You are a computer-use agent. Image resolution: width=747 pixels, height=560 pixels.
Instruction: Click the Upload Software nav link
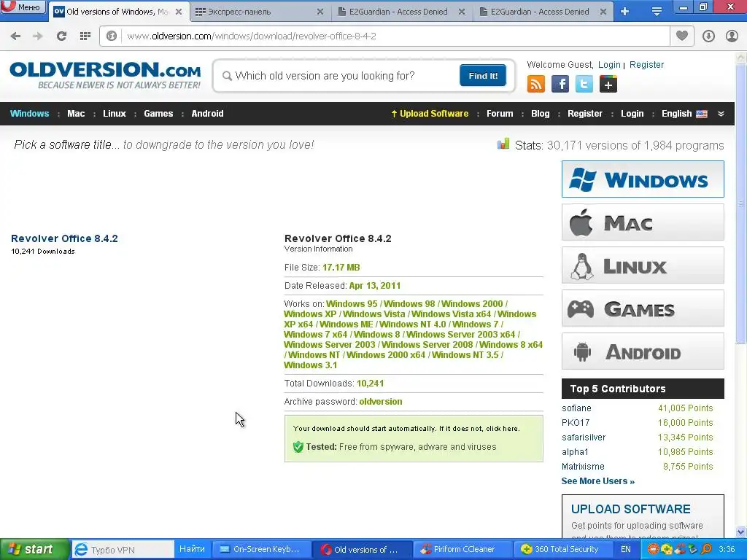pos(430,114)
